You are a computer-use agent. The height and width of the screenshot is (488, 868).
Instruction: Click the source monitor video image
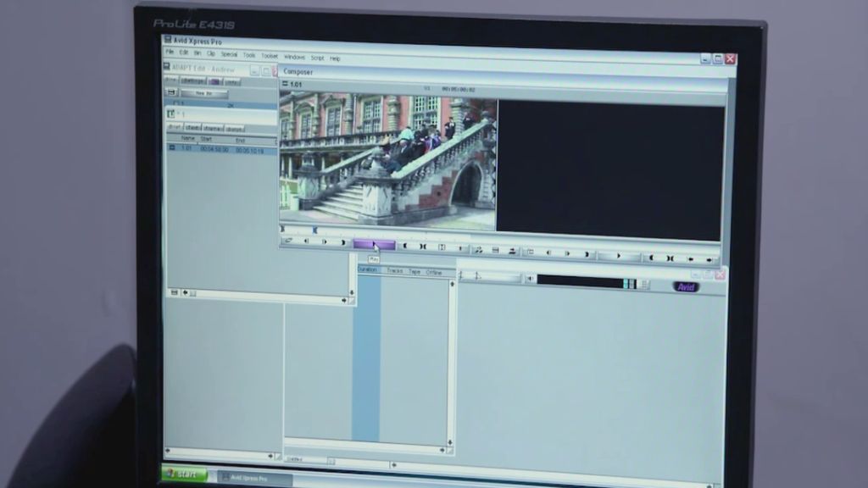click(x=388, y=160)
